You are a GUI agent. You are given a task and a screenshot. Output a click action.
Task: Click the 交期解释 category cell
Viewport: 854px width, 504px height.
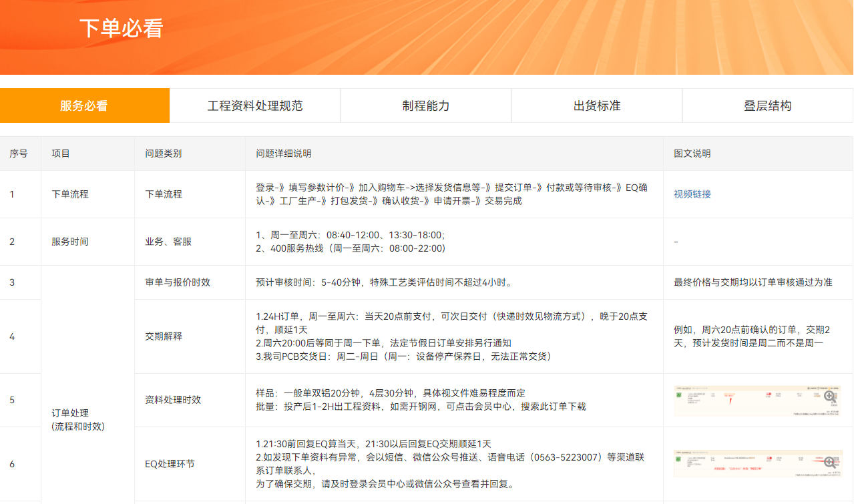164,336
